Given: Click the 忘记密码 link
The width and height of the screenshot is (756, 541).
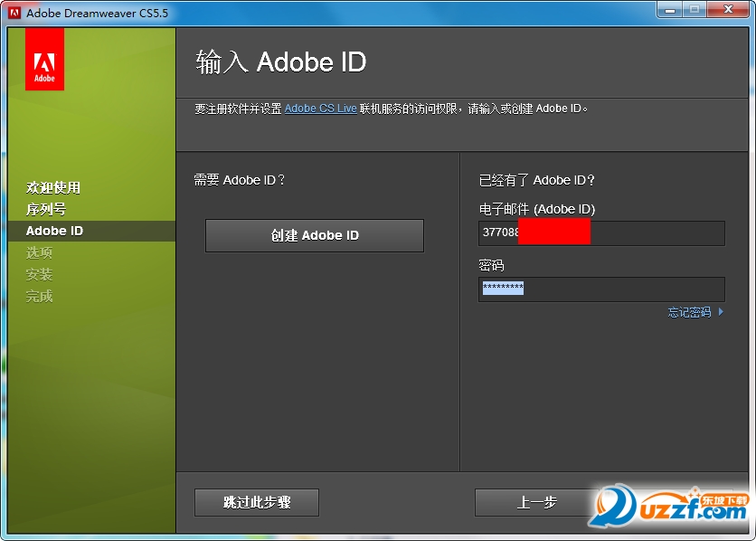Looking at the screenshot, I should point(689,312).
